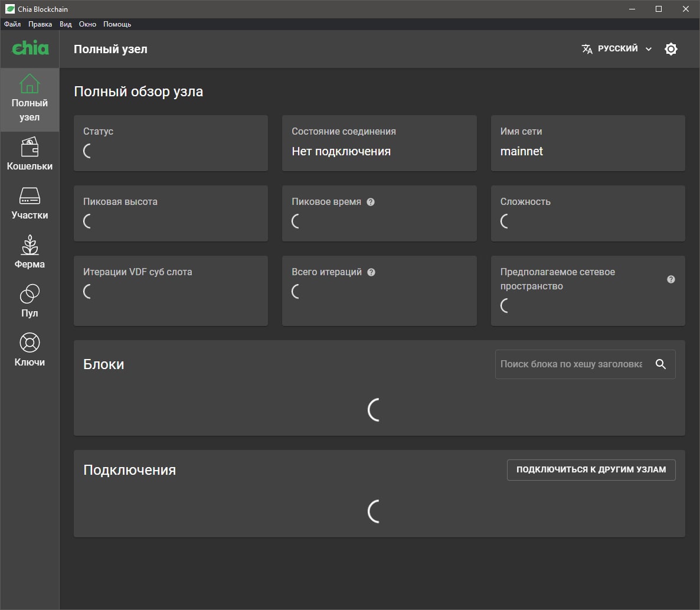Screen dimensions: 700x610
Task: Click the РУССКИЙ language label
Action: (x=618, y=48)
